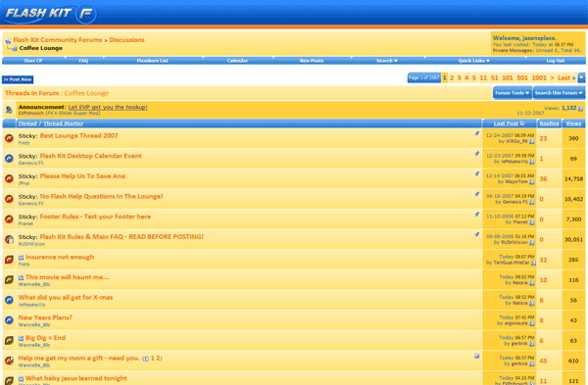Click the 45 replies count on mom gift thread
This screenshot has width=588, height=385.
[543, 361]
